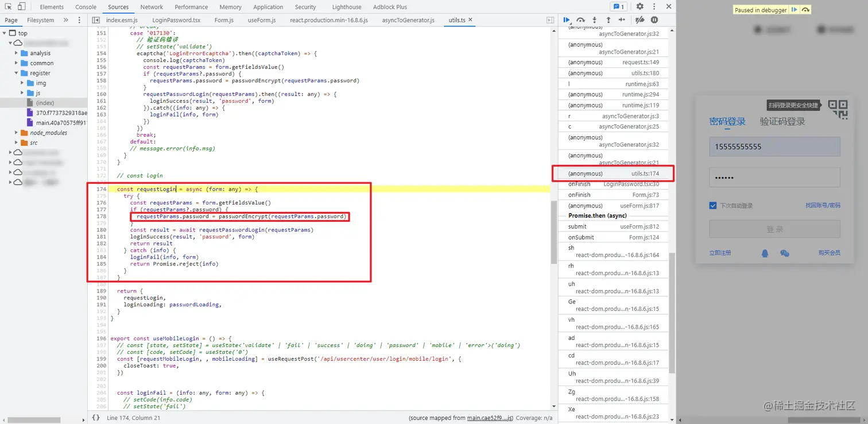The width and height of the screenshot is (868, 424).
Task: Step over from the Paused in debugger overlay
Action: coord(805,10)
